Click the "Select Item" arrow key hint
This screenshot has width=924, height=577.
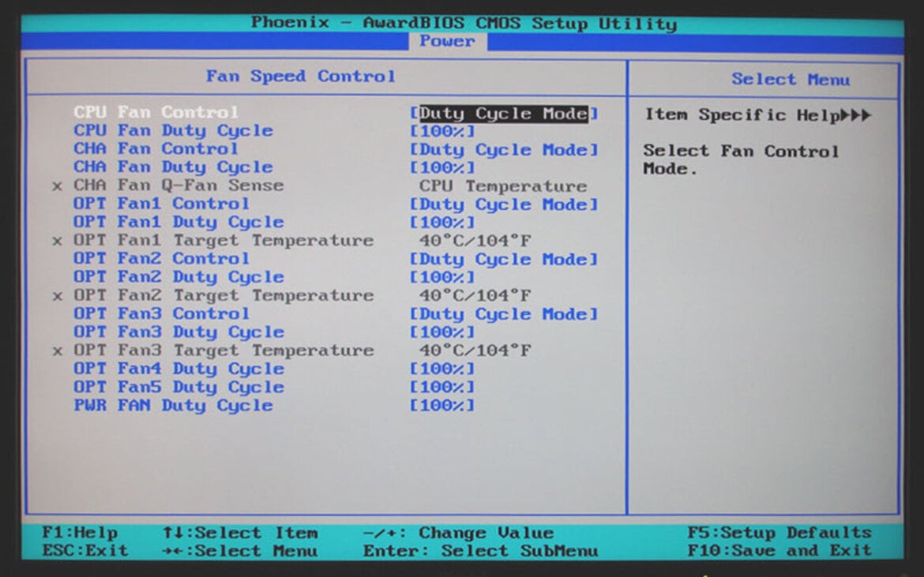point(240,533)
